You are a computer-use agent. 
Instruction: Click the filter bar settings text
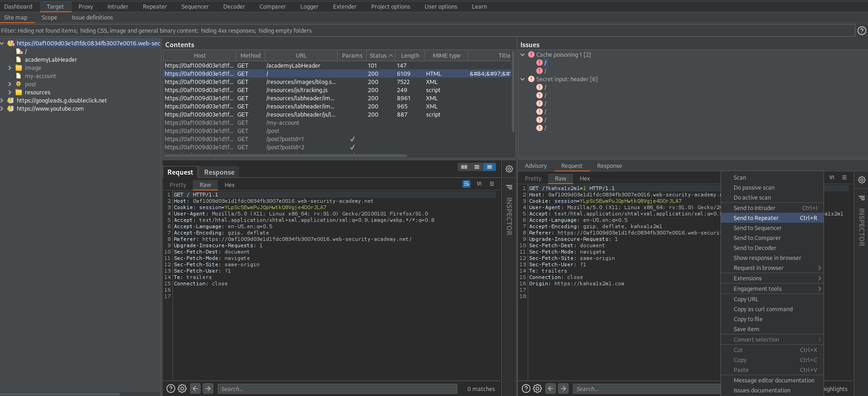[x=427, y=30]
